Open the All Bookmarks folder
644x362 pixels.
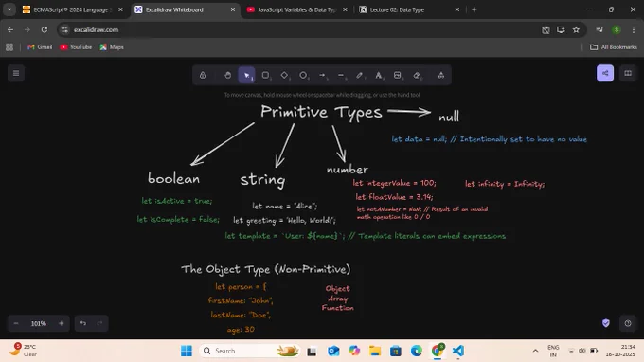[614, 47]
